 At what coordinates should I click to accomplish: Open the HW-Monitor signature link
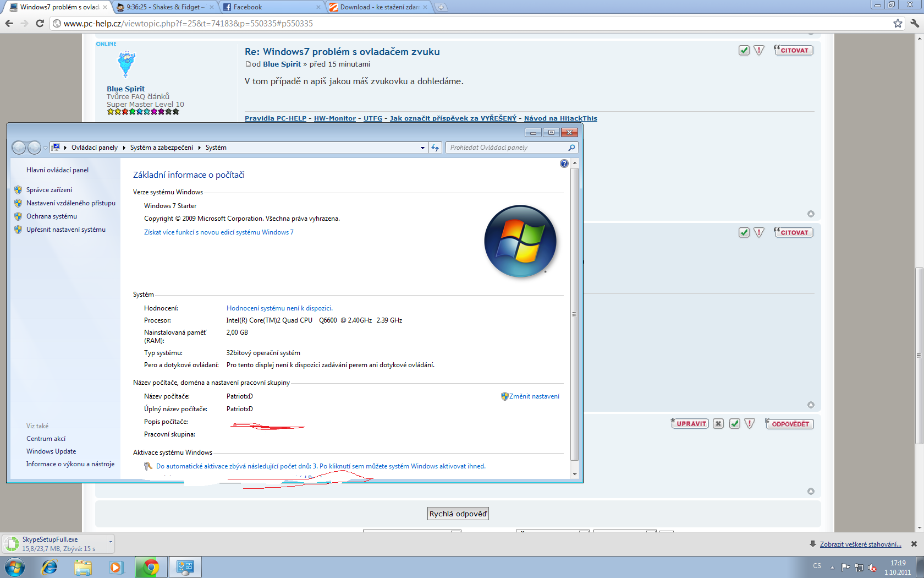tap(335, 118)
